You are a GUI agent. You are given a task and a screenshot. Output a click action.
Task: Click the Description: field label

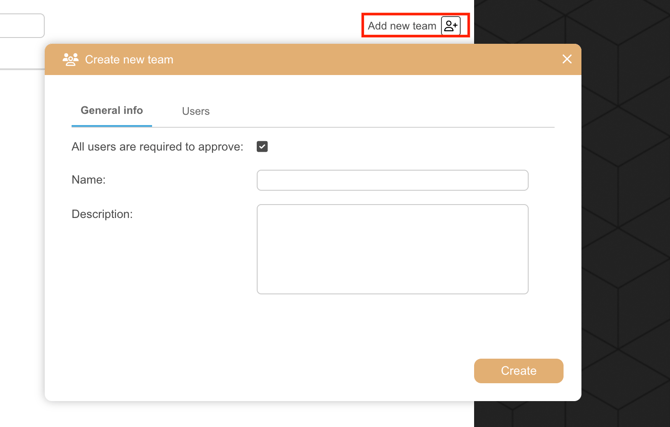tap(102, 214)
